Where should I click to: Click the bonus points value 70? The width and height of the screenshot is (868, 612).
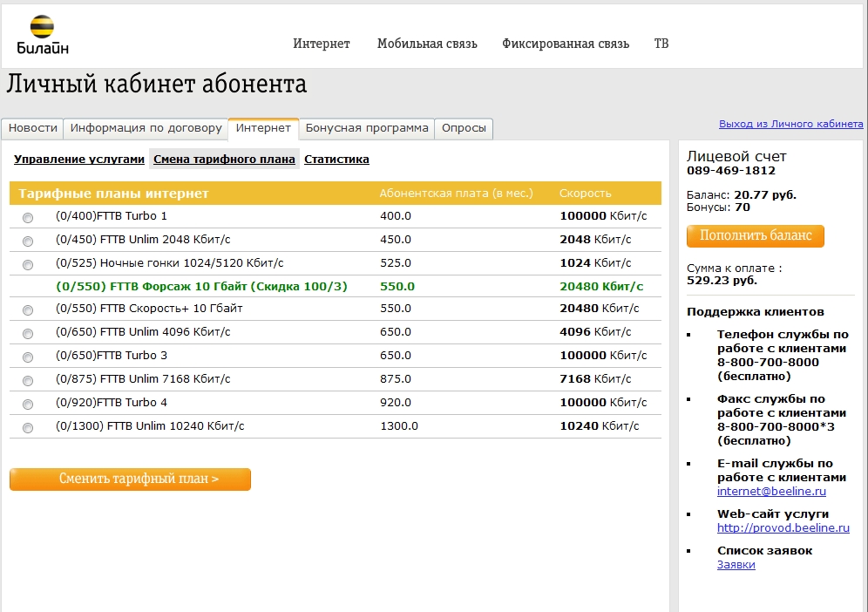[743, 207]
